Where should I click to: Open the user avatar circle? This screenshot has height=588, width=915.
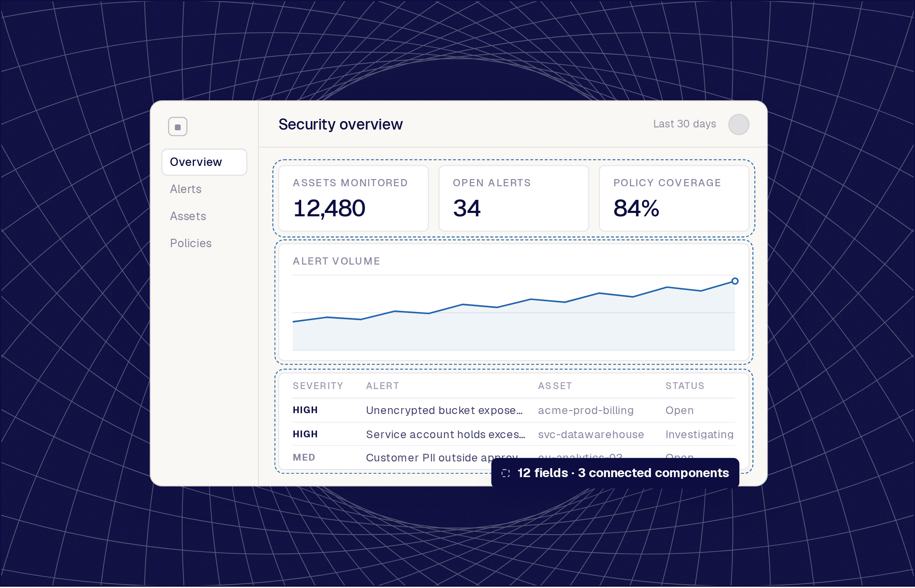738,124
